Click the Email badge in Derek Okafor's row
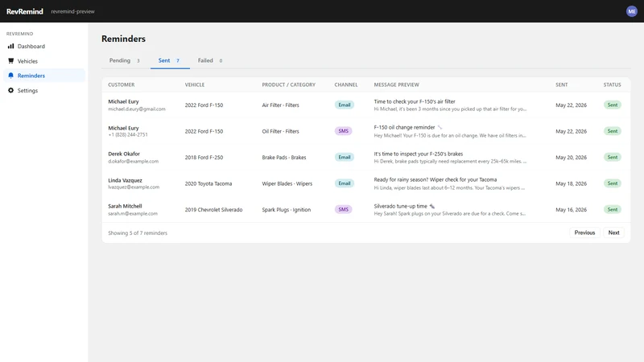The height and width of the screenshot is (362, 644). (345, 157)
